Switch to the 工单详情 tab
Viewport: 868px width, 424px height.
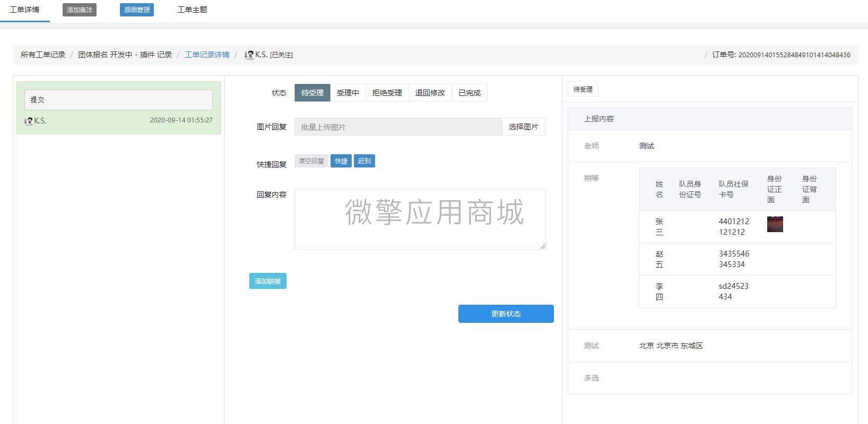(24, 10)
